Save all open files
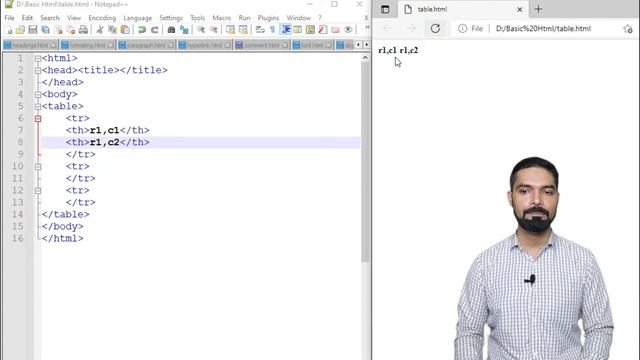This screenshot has height=360, width=640. 45,30
